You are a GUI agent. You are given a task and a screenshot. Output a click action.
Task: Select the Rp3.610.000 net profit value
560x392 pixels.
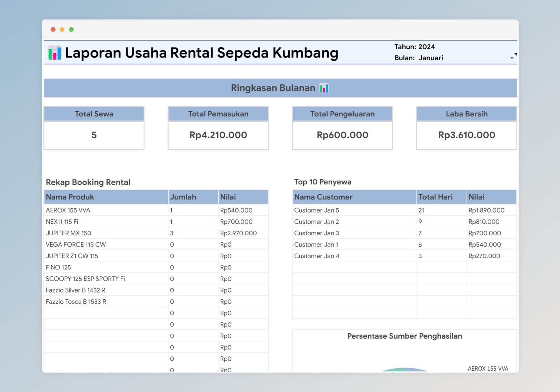coord(467,135)
